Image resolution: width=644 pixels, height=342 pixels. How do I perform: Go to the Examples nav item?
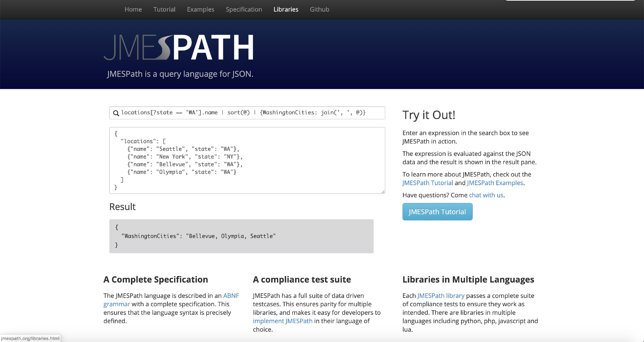point(200,9)
